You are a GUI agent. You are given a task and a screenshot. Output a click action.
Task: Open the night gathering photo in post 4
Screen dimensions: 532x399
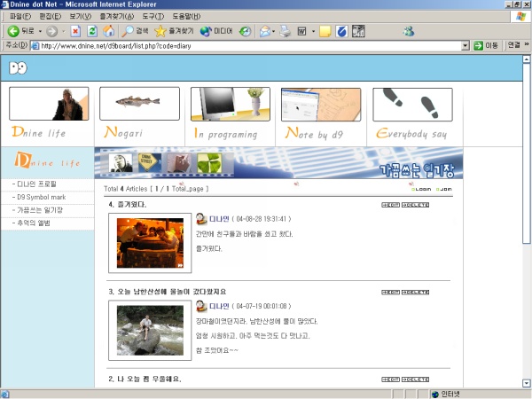[x=150, y=243]
